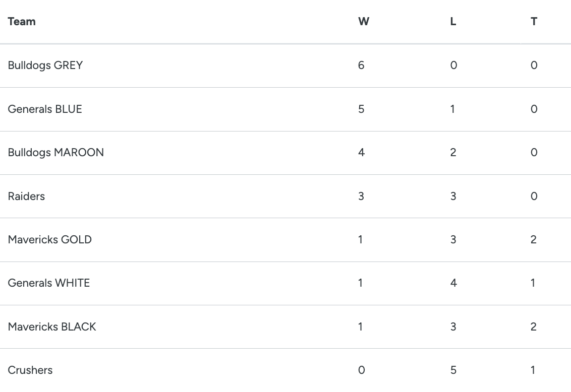Click Crushers wins value 0

[x=361, y=370]
